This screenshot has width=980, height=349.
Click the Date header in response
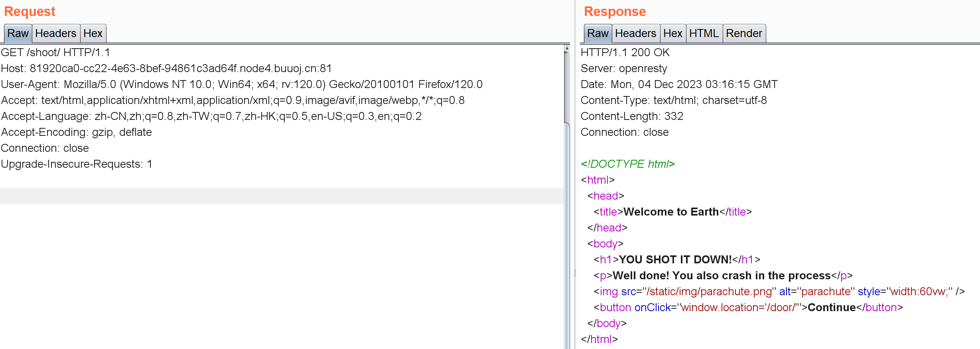coord(679,84)
